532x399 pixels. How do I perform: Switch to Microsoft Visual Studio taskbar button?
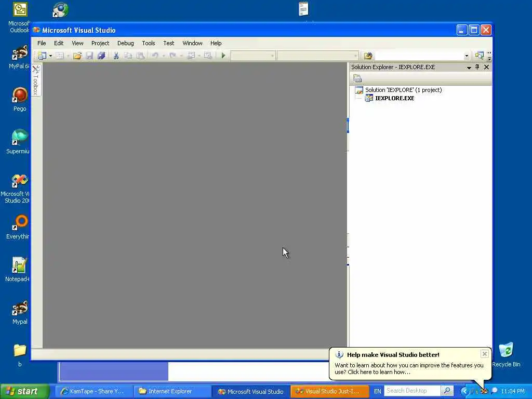250,391
